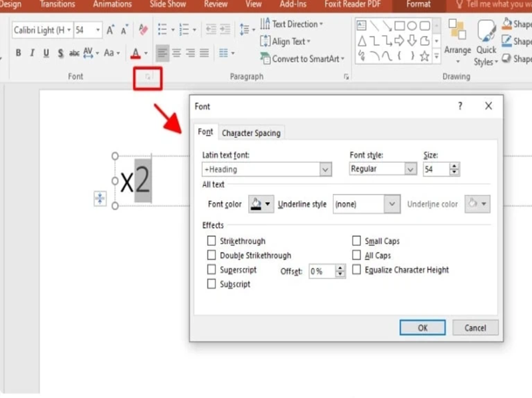532x398 pixels.
Task: Open Font color picker in dialog
Action: pyautogui.click(x=261, y=204)
